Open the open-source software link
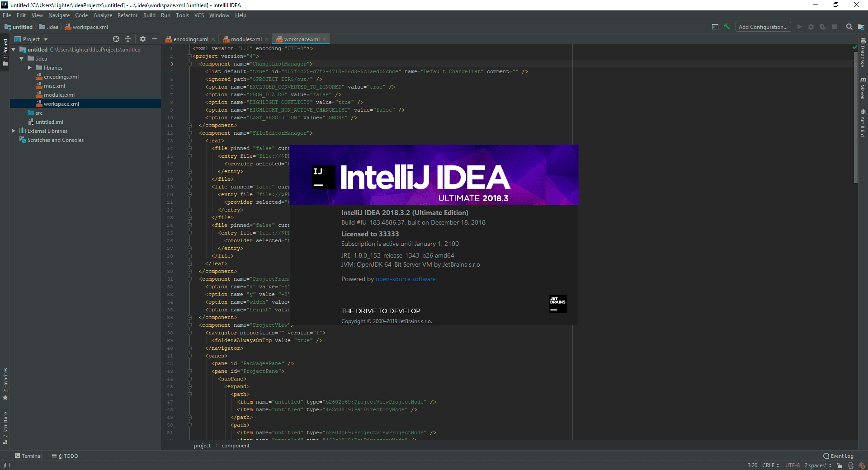 click(406, 279)
